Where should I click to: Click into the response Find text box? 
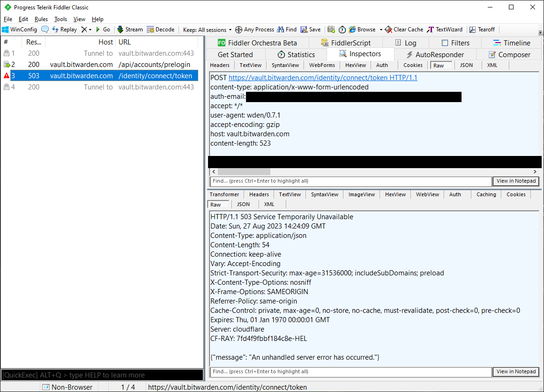pos(351,371)
